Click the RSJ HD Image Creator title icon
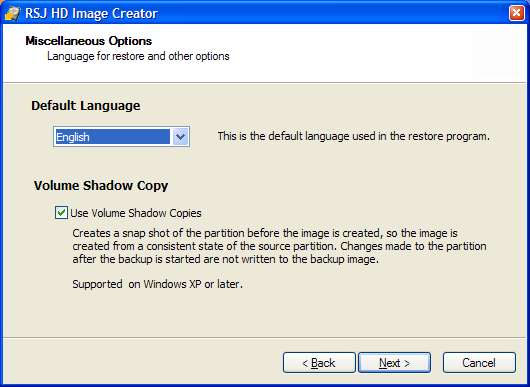This screenshot has height=387, width=530. 13,13
